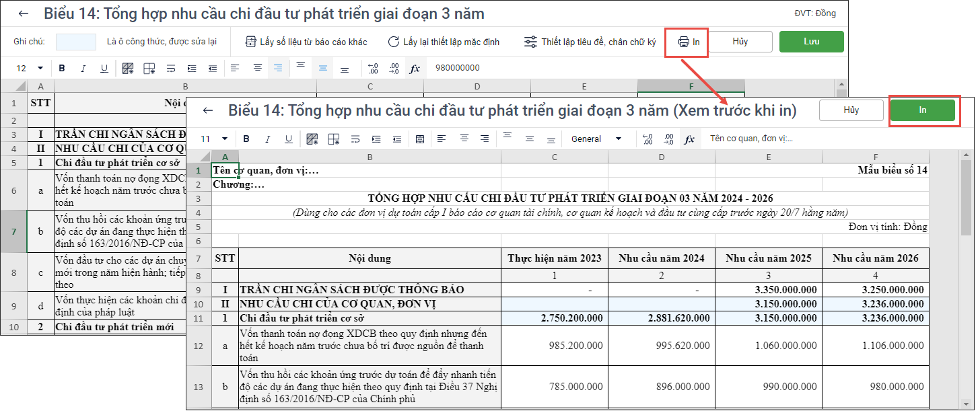
Task: Click the fx formula icon in preview toolbar
Action: tap(689, 139)
